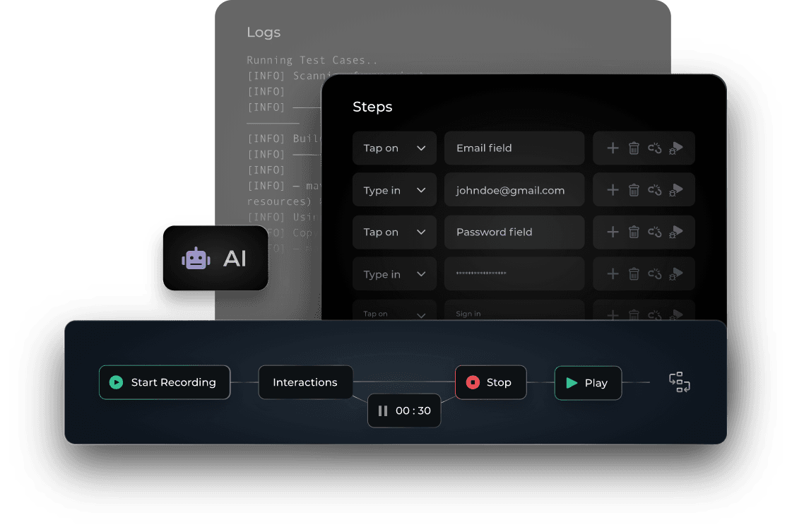Open the workflow diagram icon
The width and height of the screenshot is (792, 532).
(679, 382)
